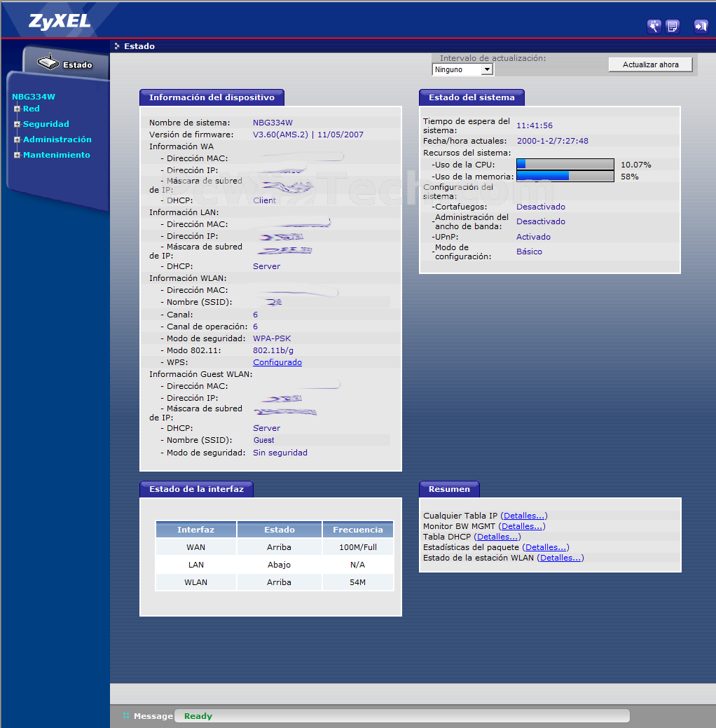Select the WLAN interface cell
The image size is (716, 728).
(196, 582)
